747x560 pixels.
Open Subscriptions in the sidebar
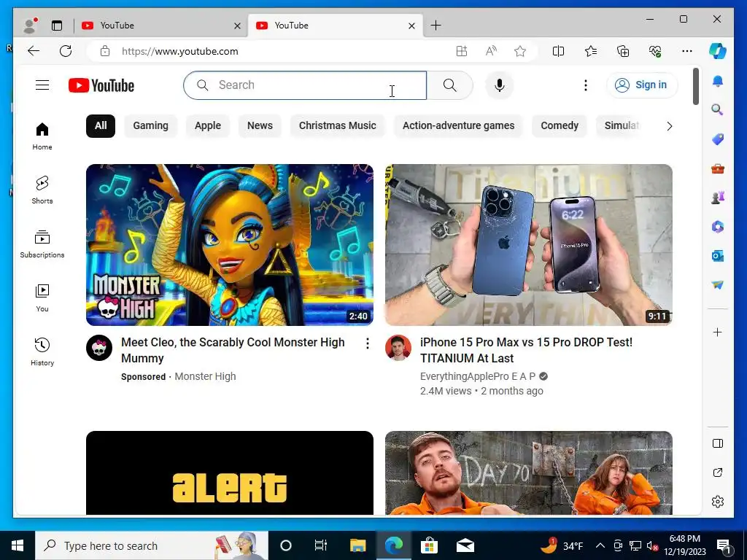click(x=42, y=244)
